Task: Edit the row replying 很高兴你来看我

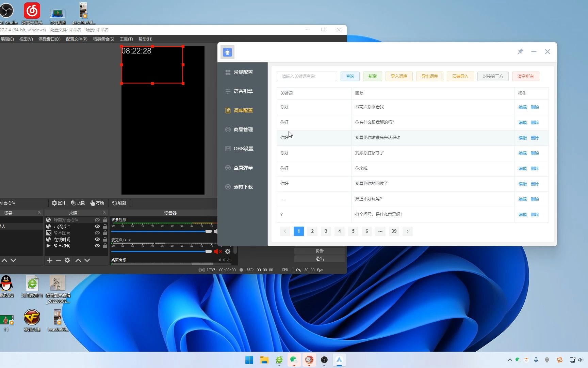Action: 522,107
